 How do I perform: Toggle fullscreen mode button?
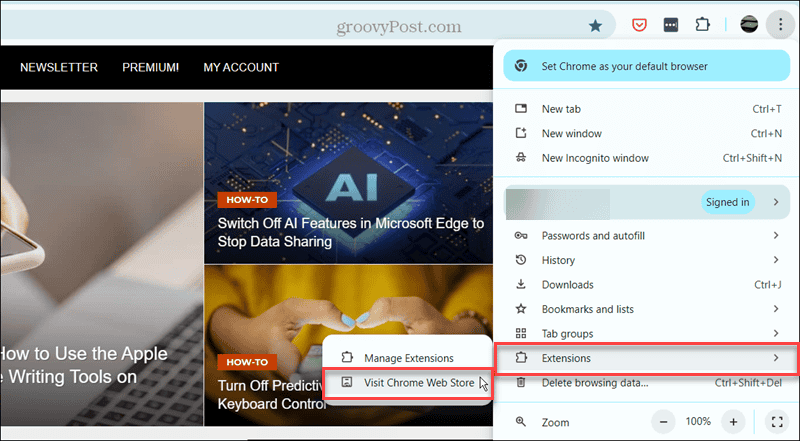(777, 422)
